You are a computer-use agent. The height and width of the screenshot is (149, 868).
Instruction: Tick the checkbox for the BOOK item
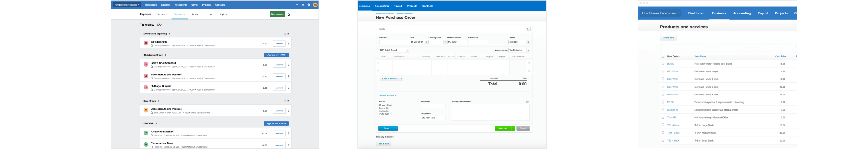click(x=663, y=64)
